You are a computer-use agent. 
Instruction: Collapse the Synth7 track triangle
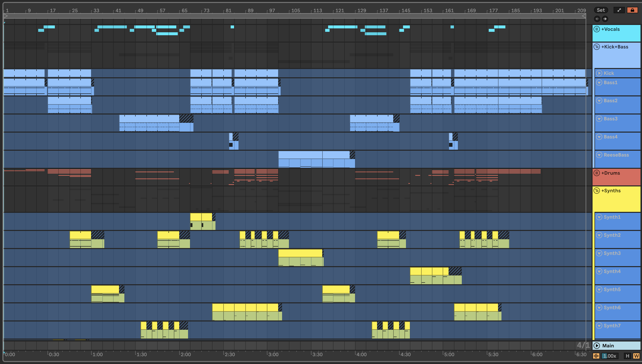click(599, 326)
